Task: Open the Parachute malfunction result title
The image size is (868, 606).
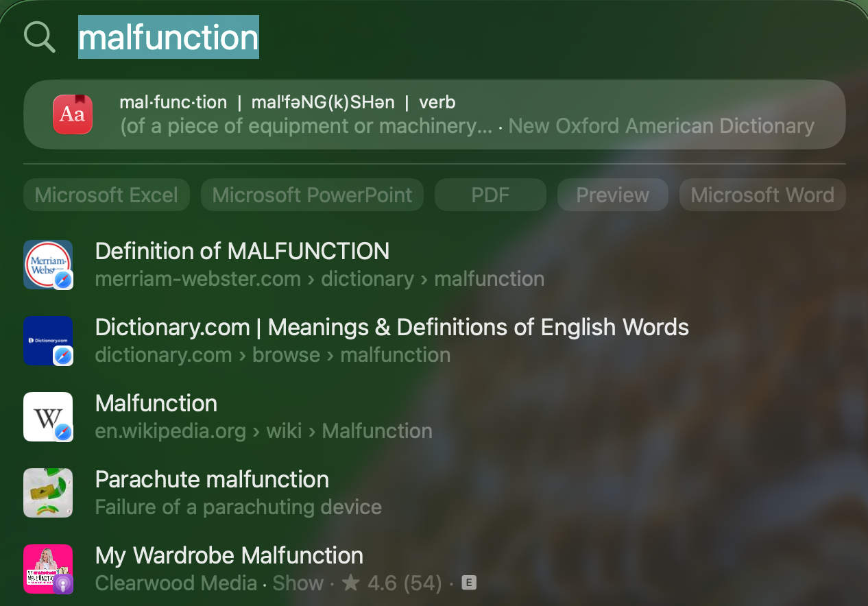Action: (x=212, y=479)
